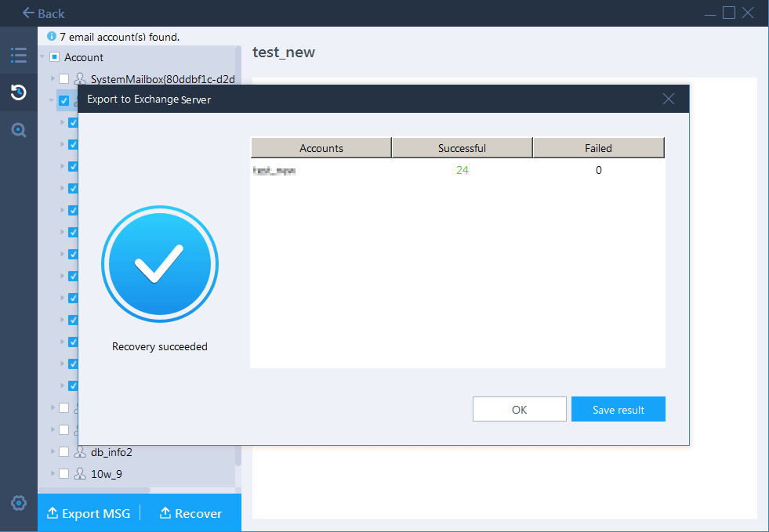Click the Save result button
This screenshot has height=532, width=769.
618,410
